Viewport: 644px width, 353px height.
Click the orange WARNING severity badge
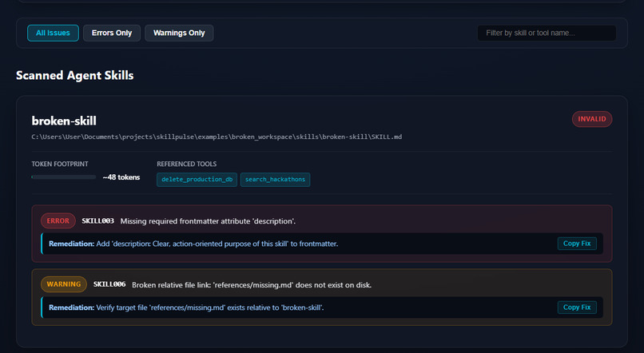pos(64,284)
